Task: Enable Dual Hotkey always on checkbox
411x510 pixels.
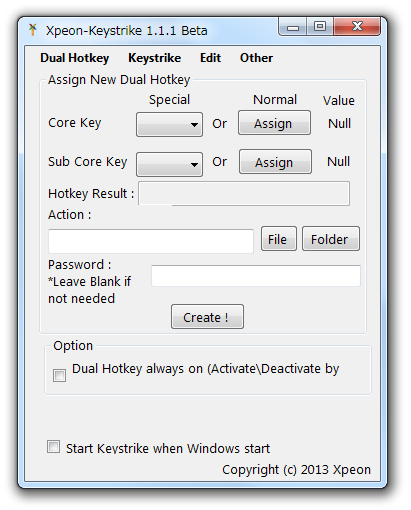Action: point(59,375)
